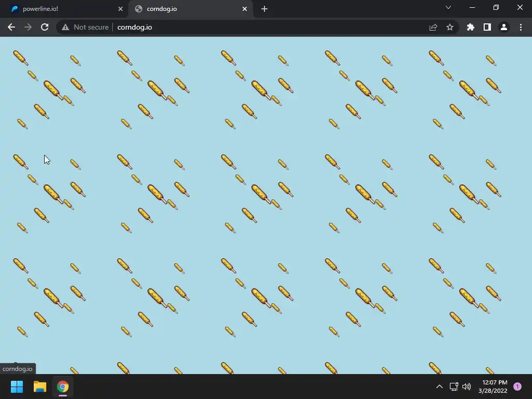Reload the corndog.io page
The image size is (532, 399).
click(x=45, y=27)
